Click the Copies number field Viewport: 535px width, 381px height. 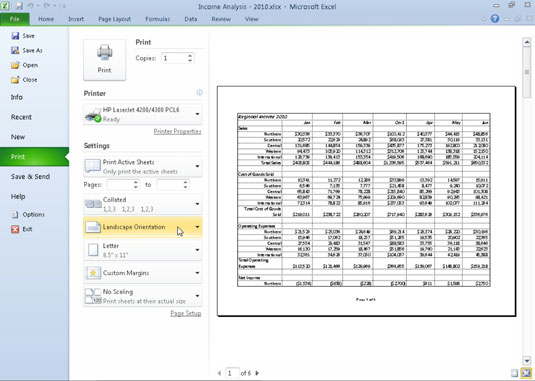click(174, 58)
